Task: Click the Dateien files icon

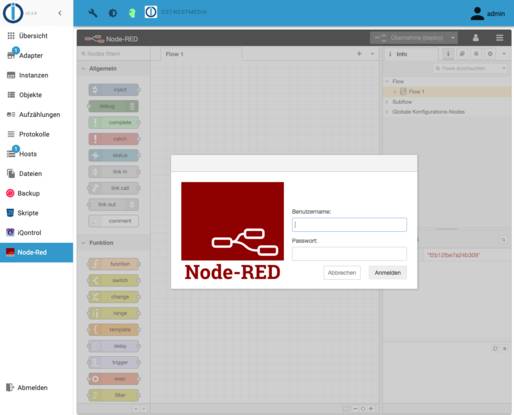Action: point(11,173)
